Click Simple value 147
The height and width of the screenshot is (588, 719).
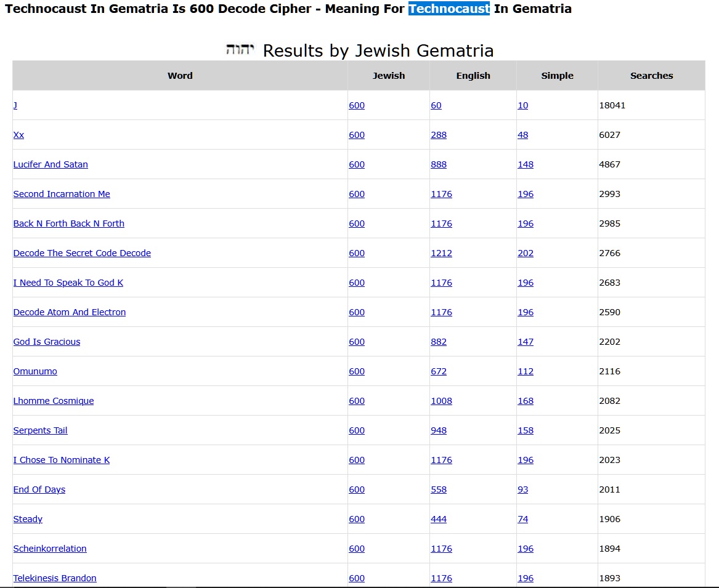coord(526,342)
